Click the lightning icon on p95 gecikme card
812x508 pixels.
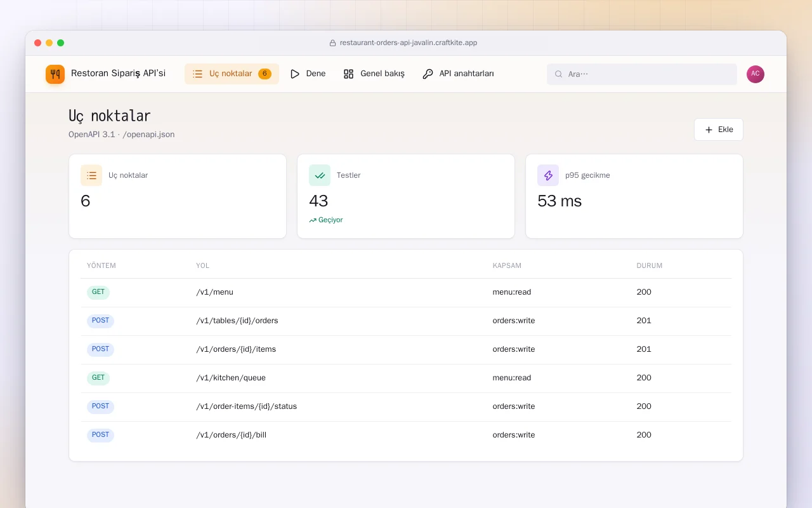pyautogui.click(x=548, y=175)
